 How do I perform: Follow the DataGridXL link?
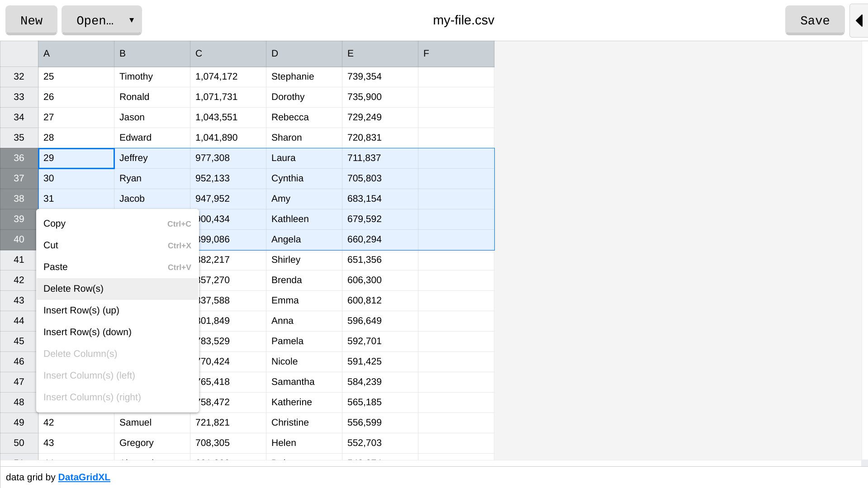(84, 477)
